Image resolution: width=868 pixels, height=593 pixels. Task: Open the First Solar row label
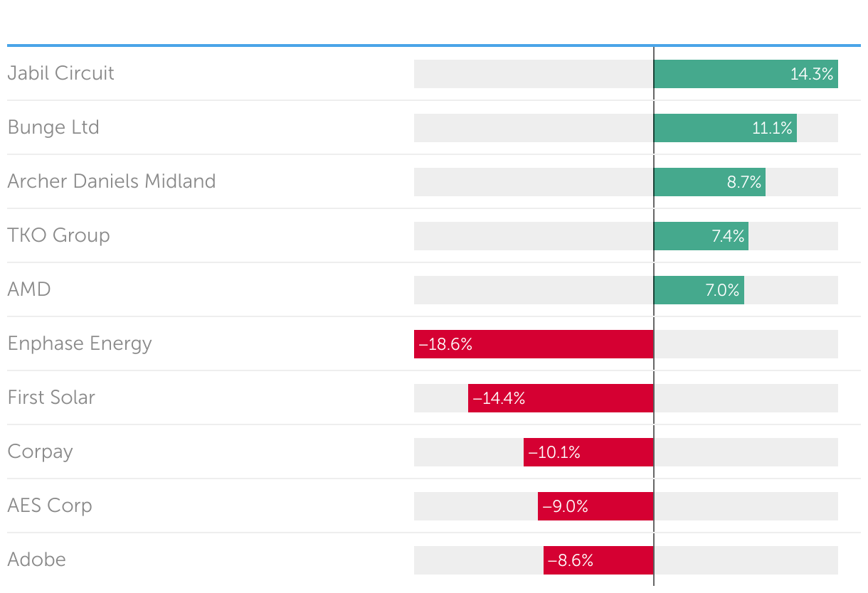click(x=51, y=397)
